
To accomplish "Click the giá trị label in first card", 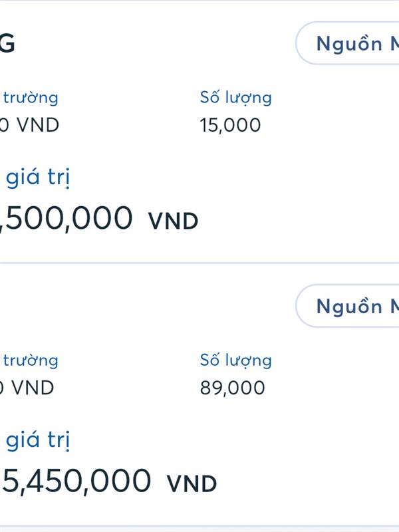I will tap(38, 178).
